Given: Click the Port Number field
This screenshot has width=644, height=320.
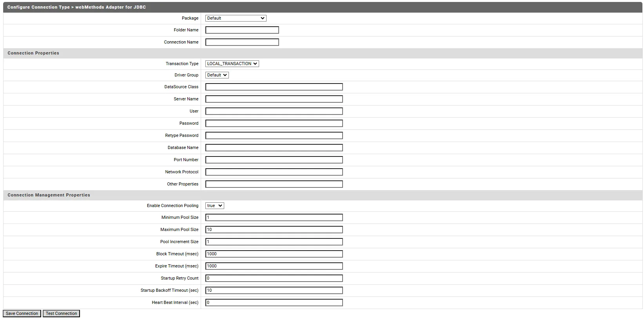Looking at the screenshot, I should pyautogui.click(x=274, y=160).
